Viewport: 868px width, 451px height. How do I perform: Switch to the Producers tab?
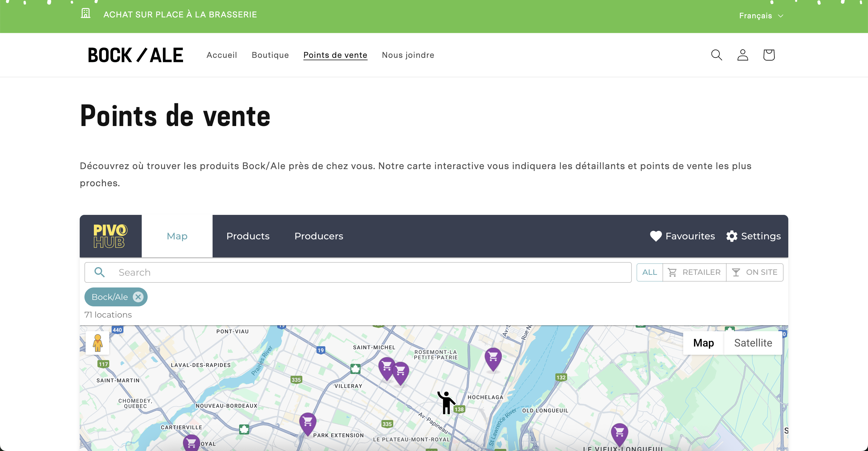point(319,236)
